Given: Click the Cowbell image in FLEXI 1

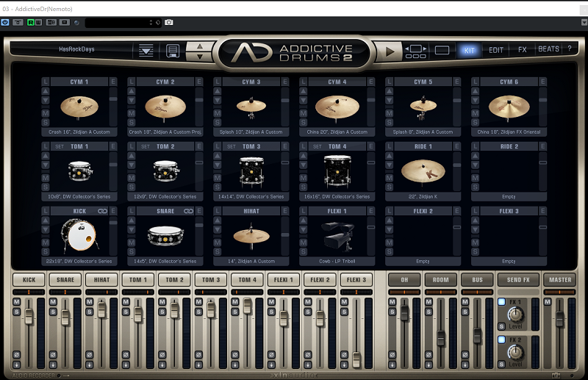Looking at the screenshot, I should click(x=337, y=236).
